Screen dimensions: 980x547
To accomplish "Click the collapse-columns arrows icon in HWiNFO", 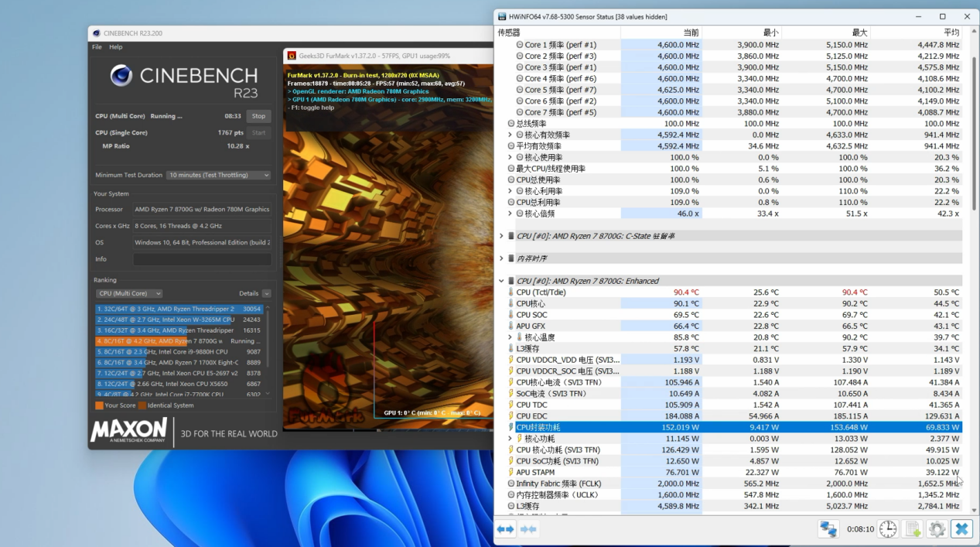I will [529, 529].
